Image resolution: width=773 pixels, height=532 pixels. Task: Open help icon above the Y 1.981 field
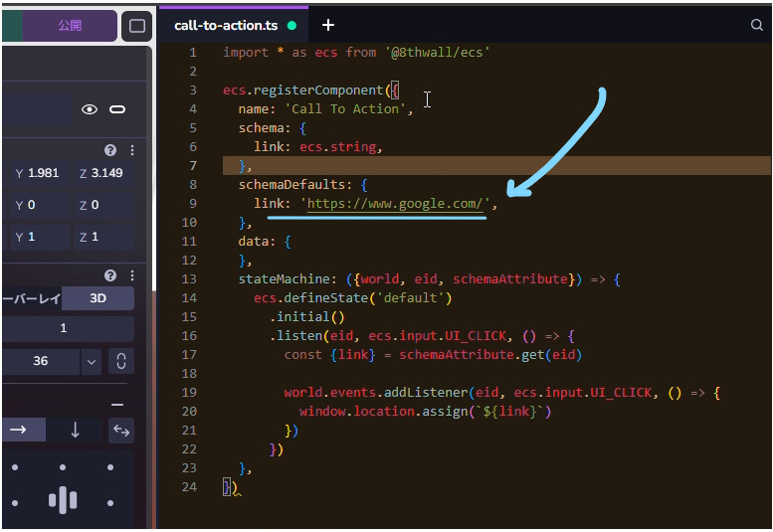[110, 150]
